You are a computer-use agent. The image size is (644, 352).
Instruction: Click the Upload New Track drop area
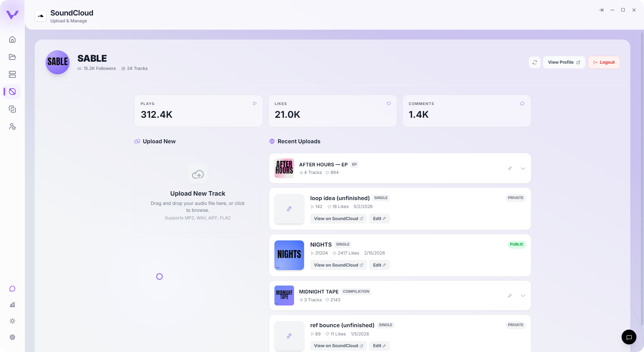pos(198,193)
